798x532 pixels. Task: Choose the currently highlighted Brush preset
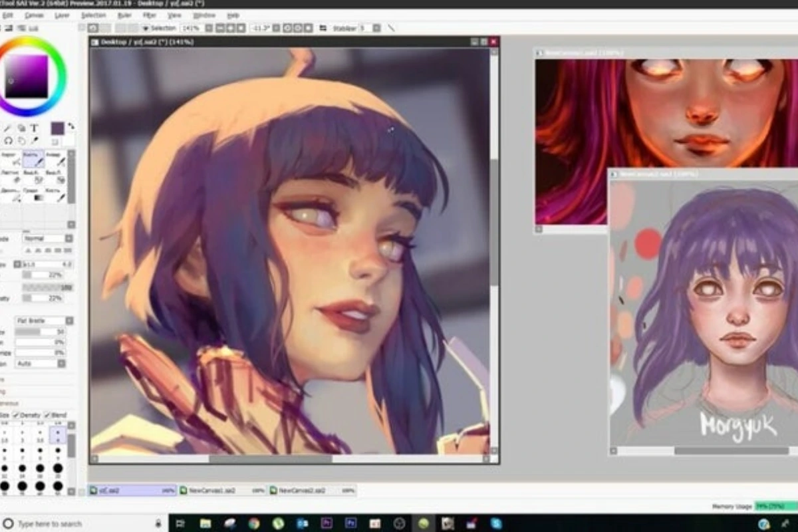(x=33, y=160)
